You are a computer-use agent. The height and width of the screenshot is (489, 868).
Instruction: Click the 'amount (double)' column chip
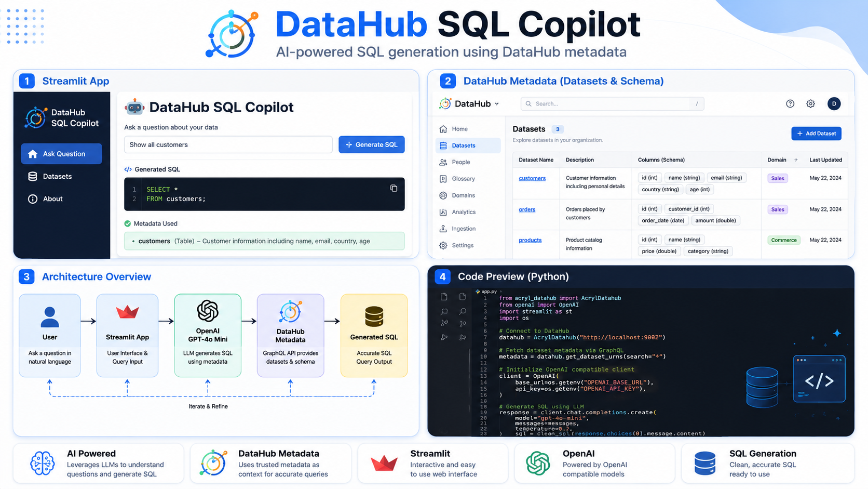[716, 220]
